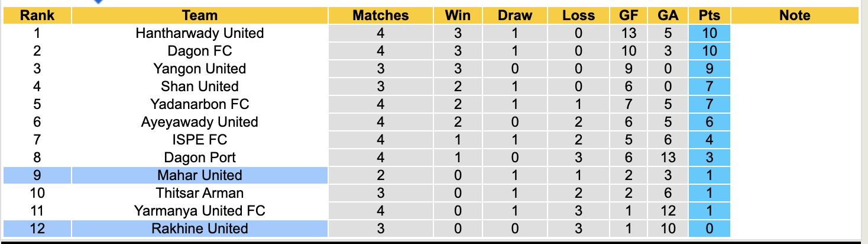This screenshot has width=868, height=244.
Task: Open Yarmanya United FC entry
Action: pos(199,211)
